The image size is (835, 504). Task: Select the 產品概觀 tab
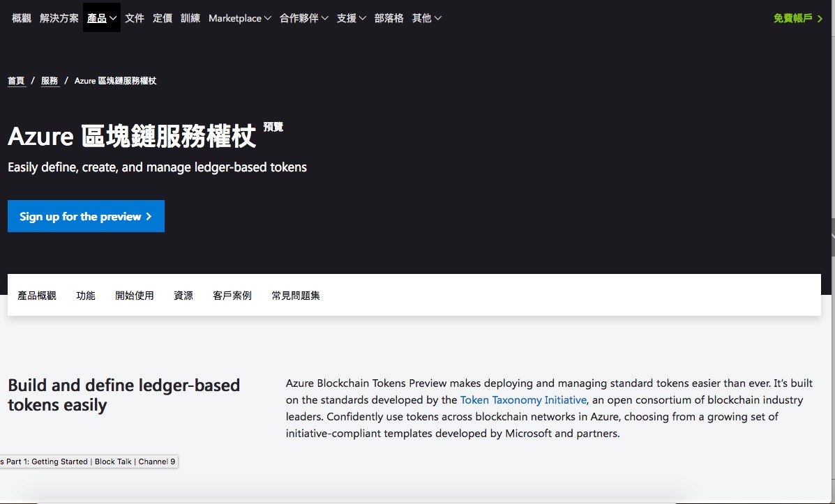pyautogui.click(x=37, y=296)
